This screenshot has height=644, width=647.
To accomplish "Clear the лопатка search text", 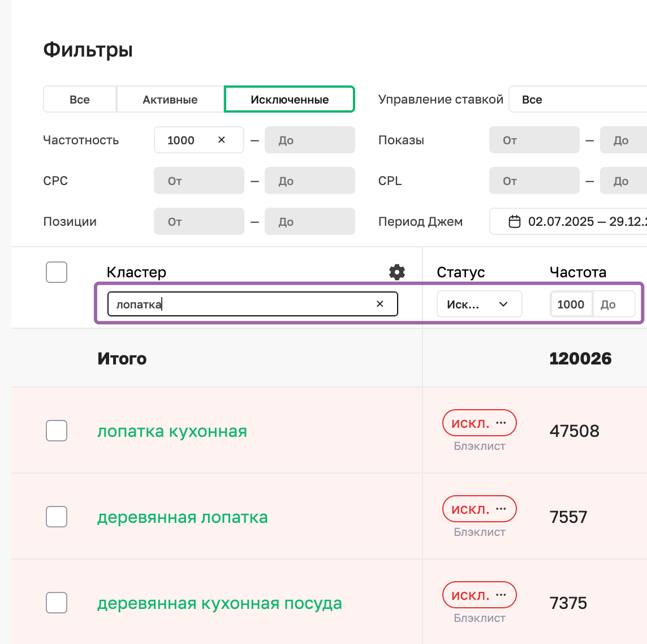I will [380, 304].
